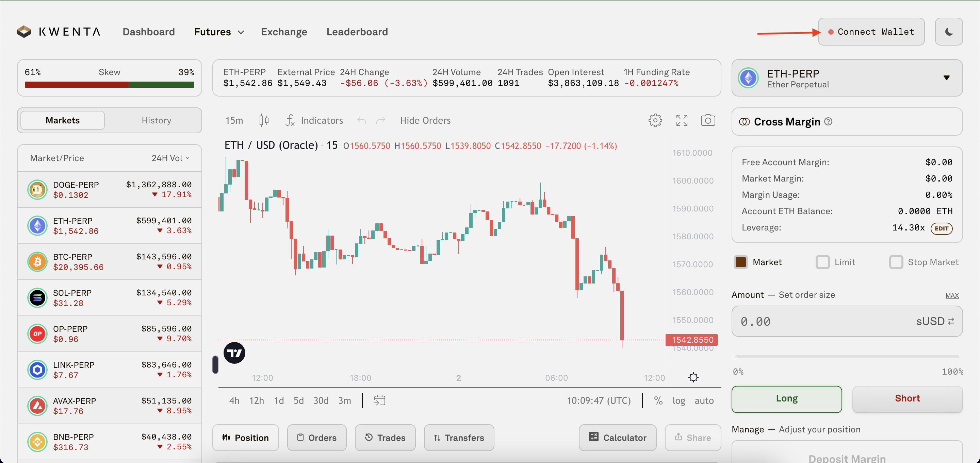Click the Kwenta logo icon
Viewport: 980px width, 463px height.
[24, 32]
